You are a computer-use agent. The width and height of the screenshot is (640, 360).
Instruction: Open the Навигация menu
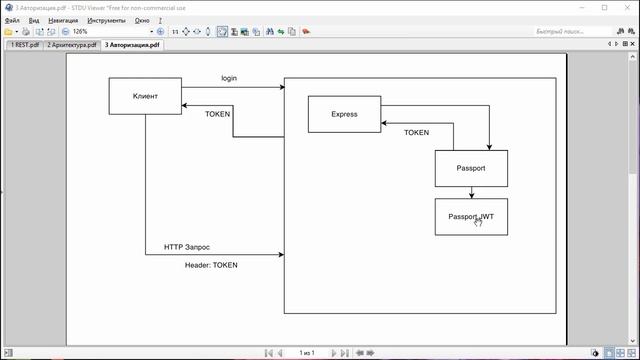[x=63, y=20]
